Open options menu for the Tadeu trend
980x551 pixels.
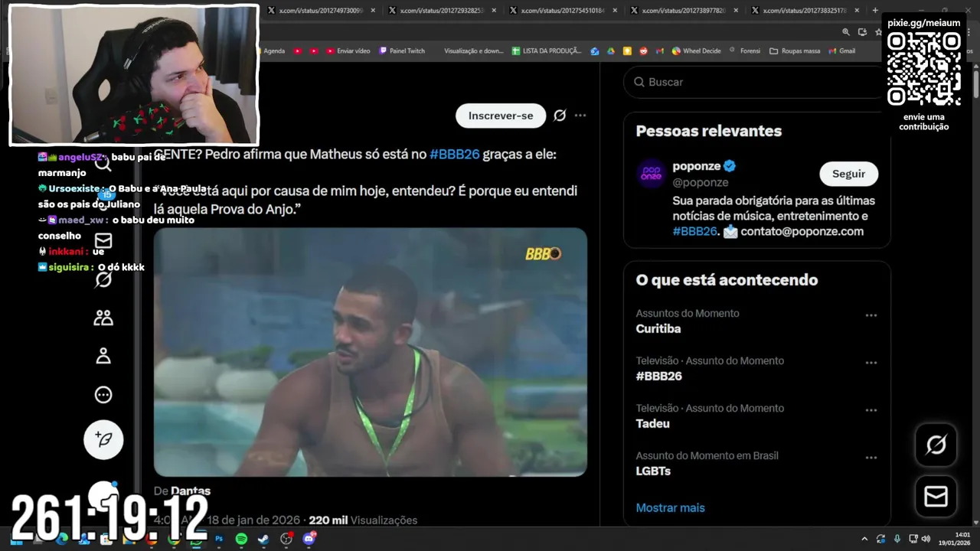(x=871, y=410)
